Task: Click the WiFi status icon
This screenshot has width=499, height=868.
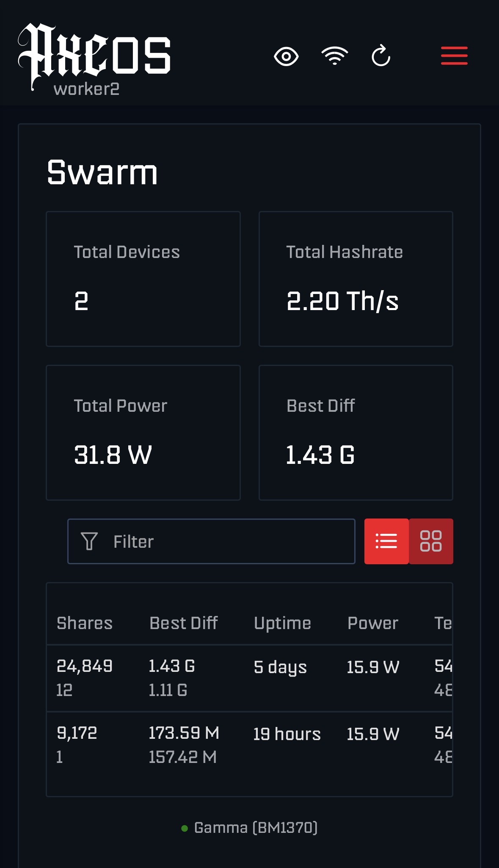Action: 334,55
